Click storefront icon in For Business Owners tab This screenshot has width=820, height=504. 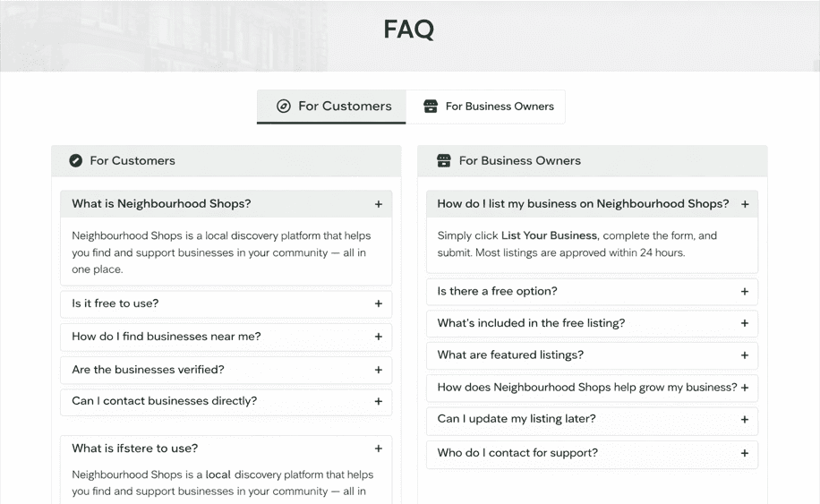pos(431,106)
